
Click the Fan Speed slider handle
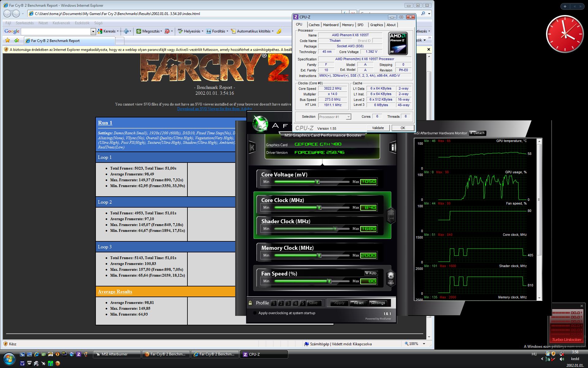[x=330, y=281]
